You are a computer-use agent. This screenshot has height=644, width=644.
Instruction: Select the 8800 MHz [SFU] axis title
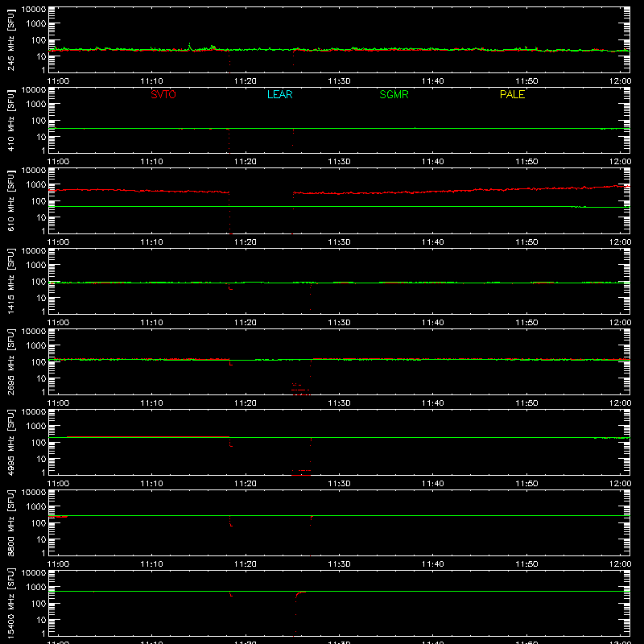coord(10,522)
